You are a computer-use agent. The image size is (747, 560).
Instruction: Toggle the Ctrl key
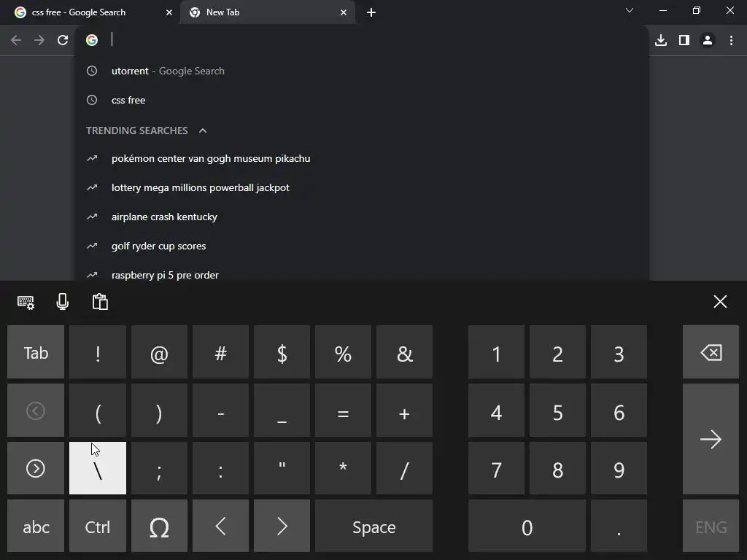pos(98,526)
